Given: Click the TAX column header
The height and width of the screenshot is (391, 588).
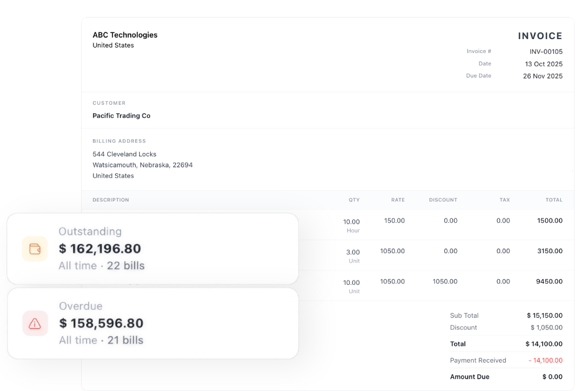Looking at the screenshot, I should [x=505, y=200].
